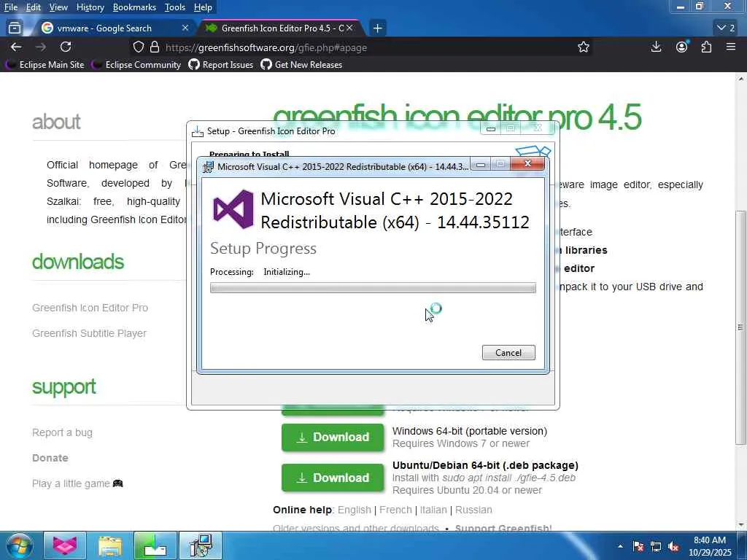Open the Help menu
Image resolution: width=747 pixels, height=560 pixels.
coord(203,7)
